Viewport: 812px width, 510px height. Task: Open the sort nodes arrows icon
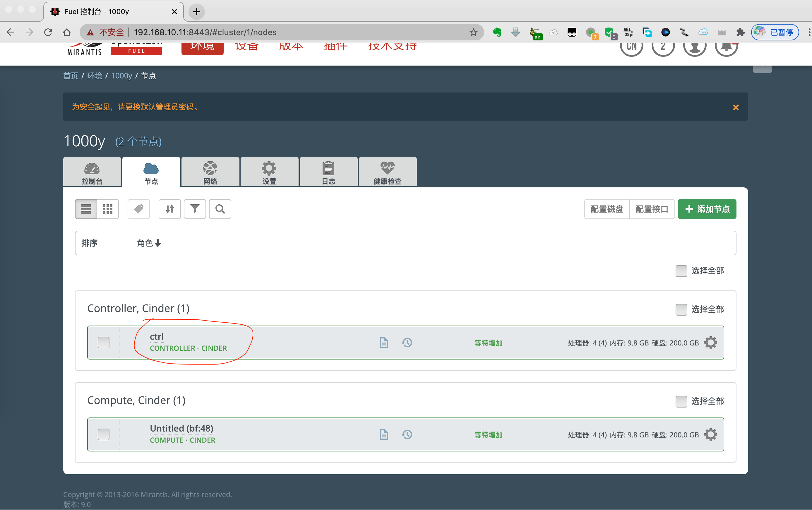click(x=169, y=209)
